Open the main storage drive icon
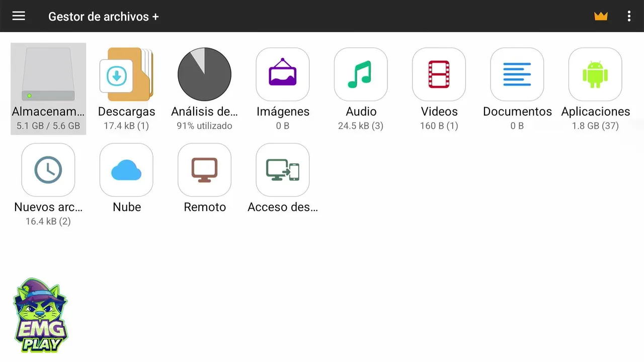Screen dimensions: 644x362 pos(48,74)
